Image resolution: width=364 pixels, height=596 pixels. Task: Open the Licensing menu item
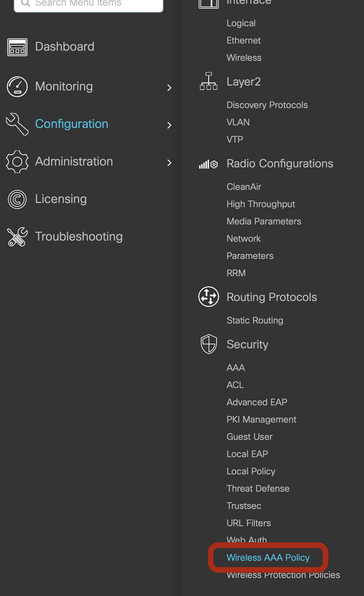61,199
